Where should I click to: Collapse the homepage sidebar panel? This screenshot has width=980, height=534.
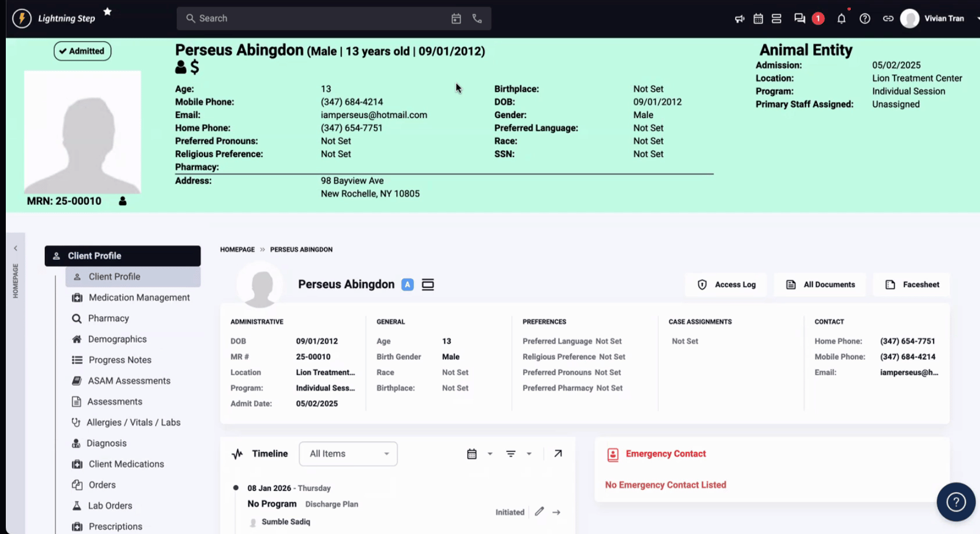[16, 248]
